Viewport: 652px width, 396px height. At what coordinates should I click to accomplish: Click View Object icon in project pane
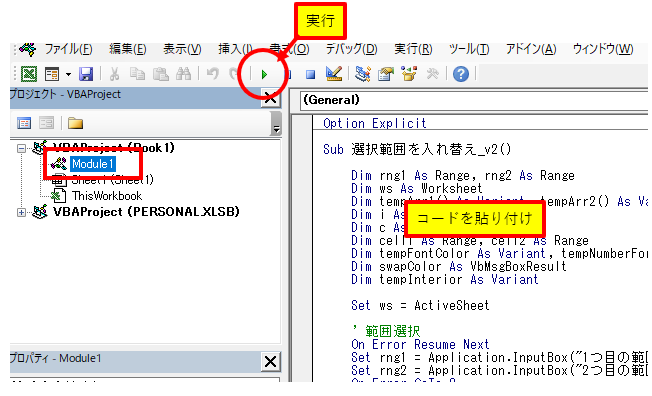tap(46, 123)
